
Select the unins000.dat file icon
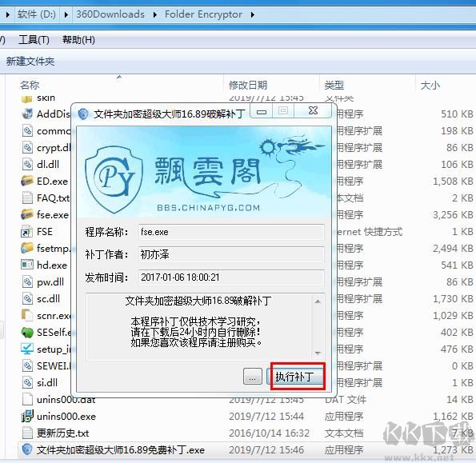point(27,400)
